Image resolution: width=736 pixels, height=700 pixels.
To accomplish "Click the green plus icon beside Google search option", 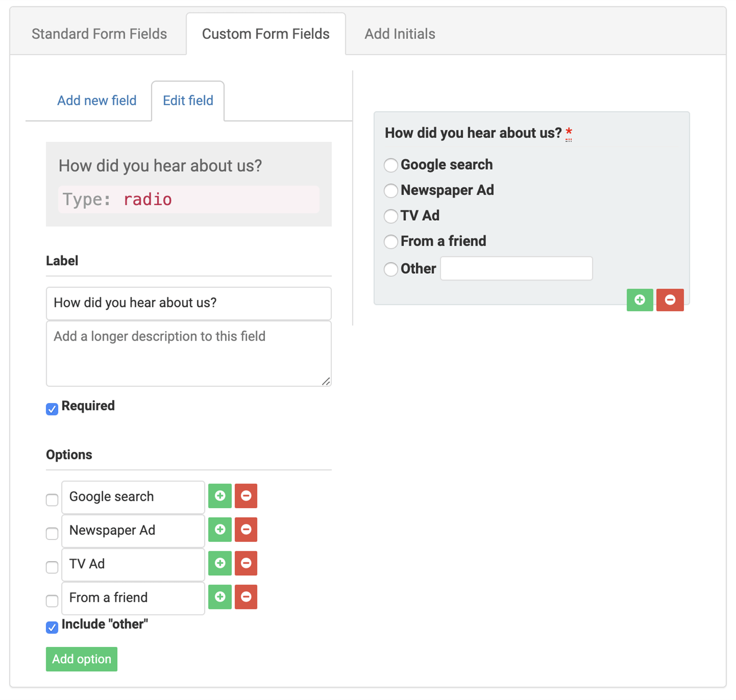I will pos(220,496).
